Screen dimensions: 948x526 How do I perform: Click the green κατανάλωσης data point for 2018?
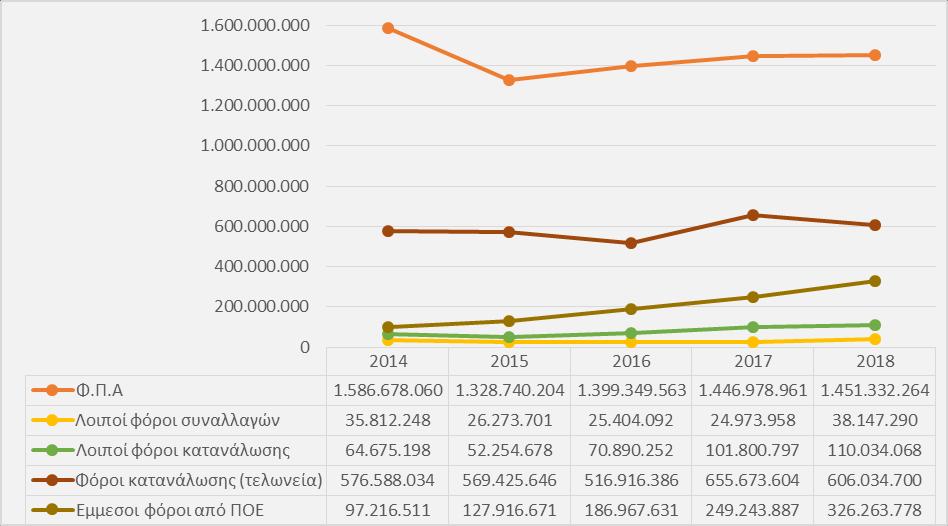tap(875, 325)
